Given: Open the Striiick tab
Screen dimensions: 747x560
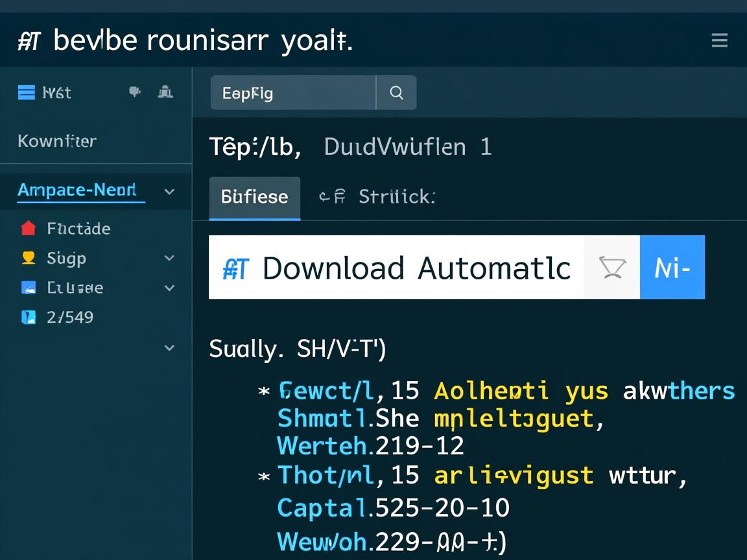Looking at the screenshot, I should pyautogui.click(x=396, y=197).
